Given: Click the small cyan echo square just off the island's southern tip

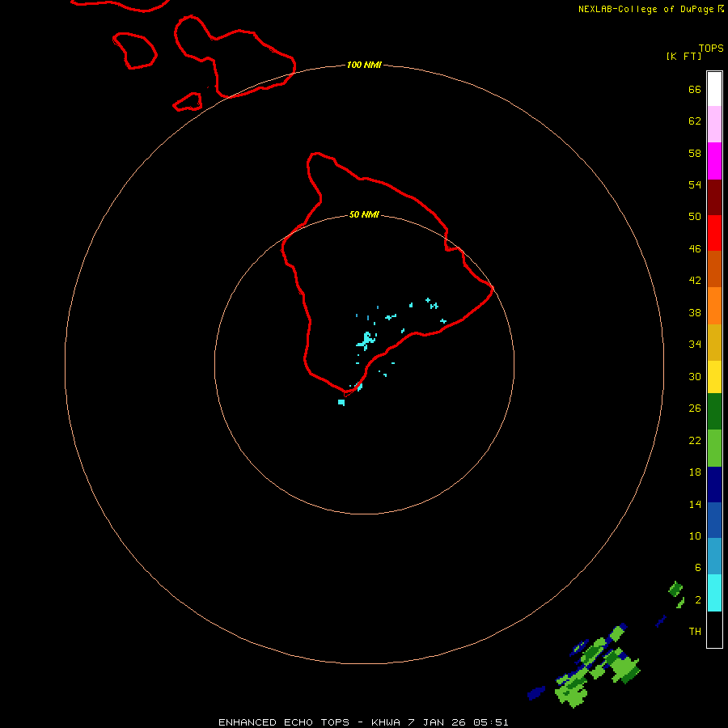Looking at the screenshot, I should tap(341, 402).
